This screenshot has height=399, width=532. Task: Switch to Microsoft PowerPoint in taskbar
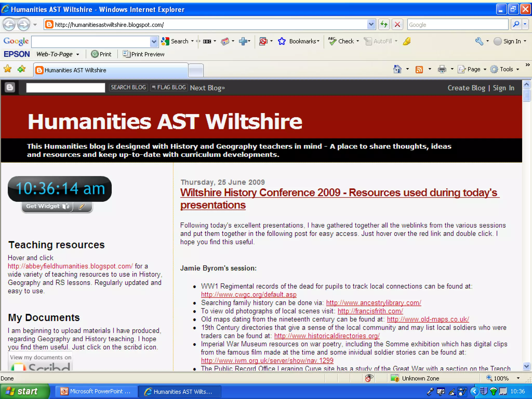pos(96,391)
